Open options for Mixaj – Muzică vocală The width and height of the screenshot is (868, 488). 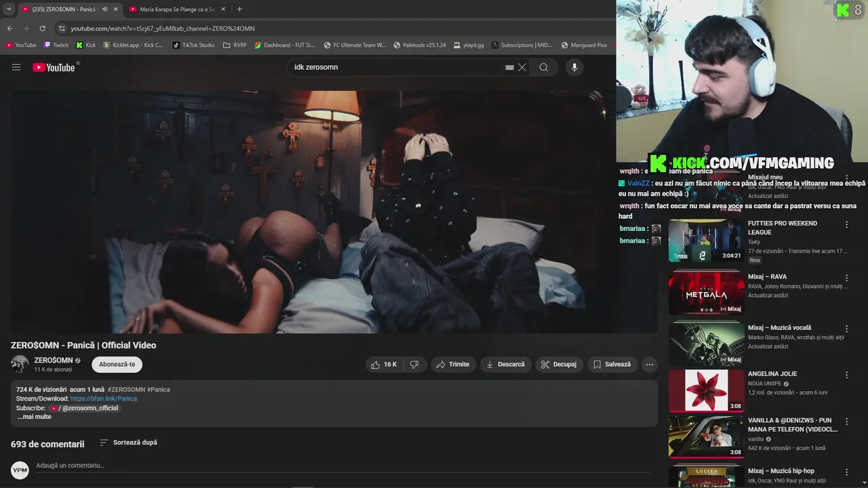(846, 329)
